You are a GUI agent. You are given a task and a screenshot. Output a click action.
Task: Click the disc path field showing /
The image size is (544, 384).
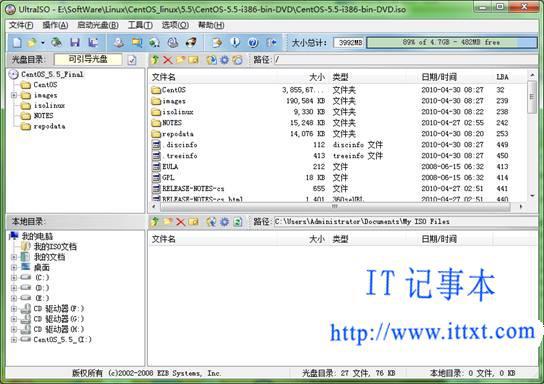[x=405, y=60]
